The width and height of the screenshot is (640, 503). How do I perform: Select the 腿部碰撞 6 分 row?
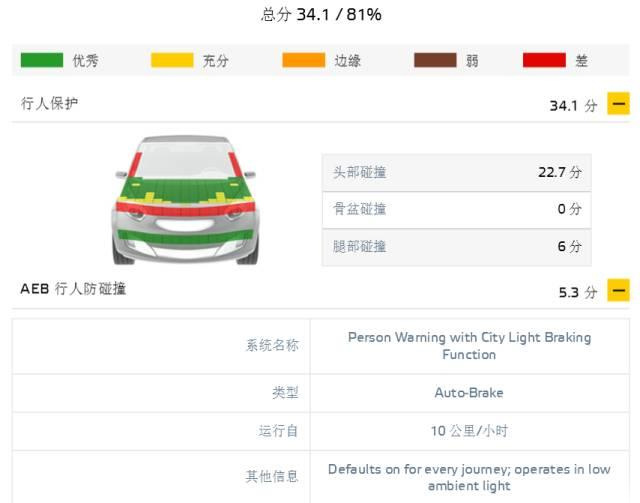point(457,247)
